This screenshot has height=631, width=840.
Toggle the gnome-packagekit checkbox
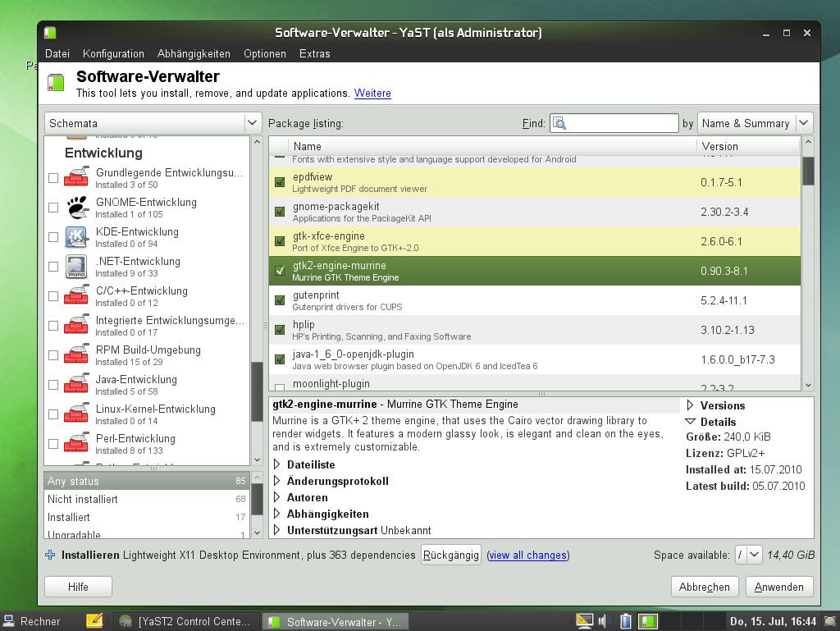(x=279, y=212)
